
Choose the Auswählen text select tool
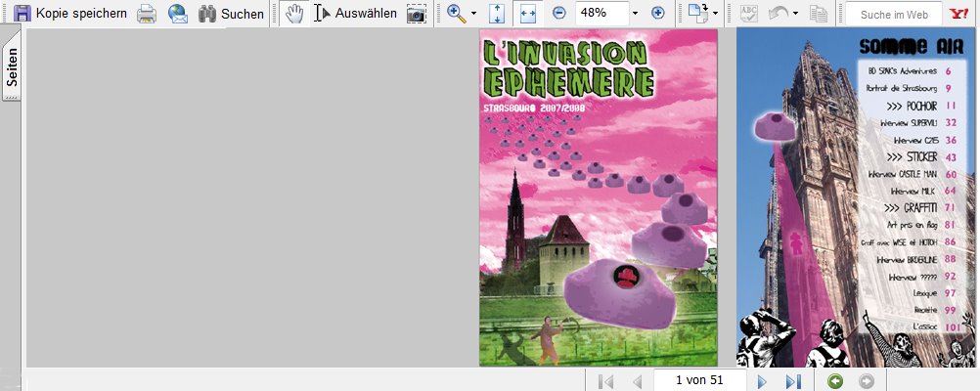(x=356, y=13)
